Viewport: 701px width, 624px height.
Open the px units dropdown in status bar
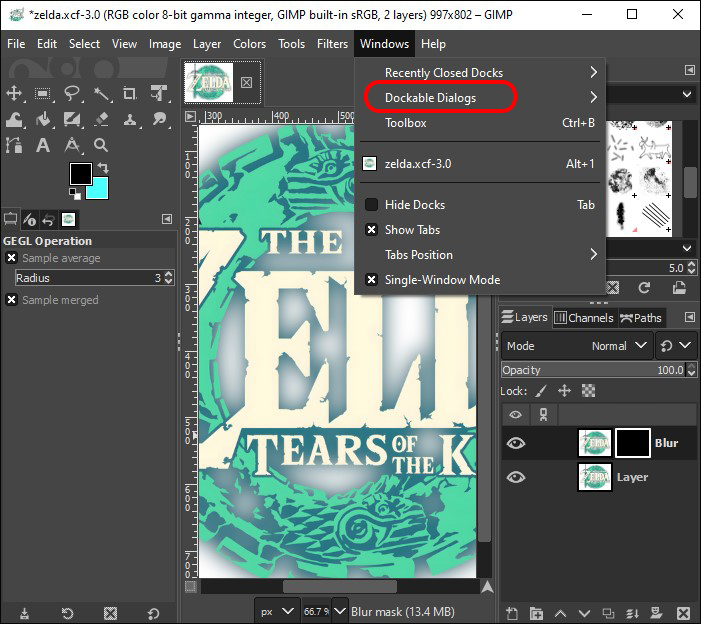(277, 611)
